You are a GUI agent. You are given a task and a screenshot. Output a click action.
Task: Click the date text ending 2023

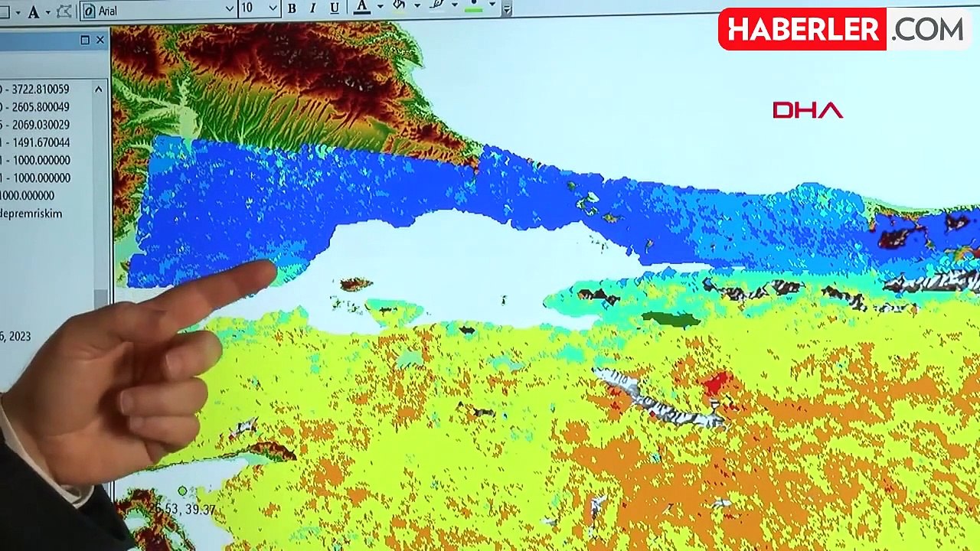point(16,336)
